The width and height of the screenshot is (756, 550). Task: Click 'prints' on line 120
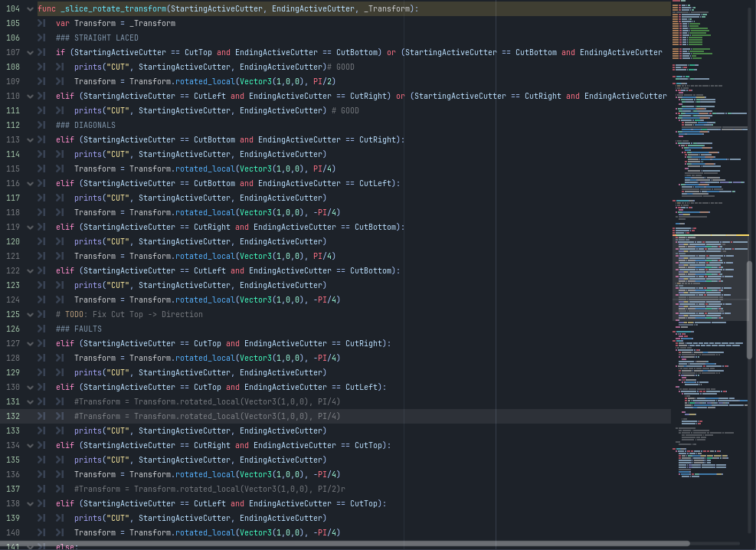coord(88,241)
